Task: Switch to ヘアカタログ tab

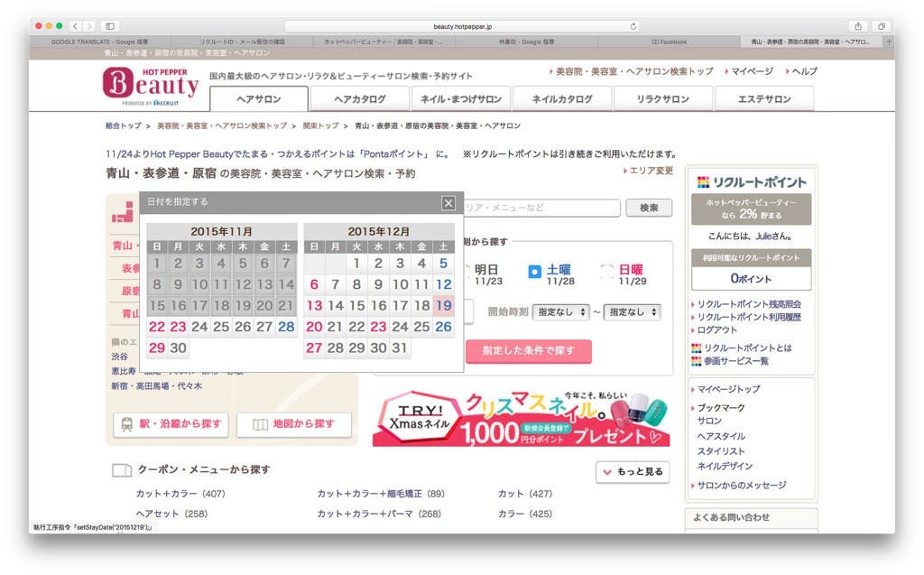Action: click(x=359, y=99)
